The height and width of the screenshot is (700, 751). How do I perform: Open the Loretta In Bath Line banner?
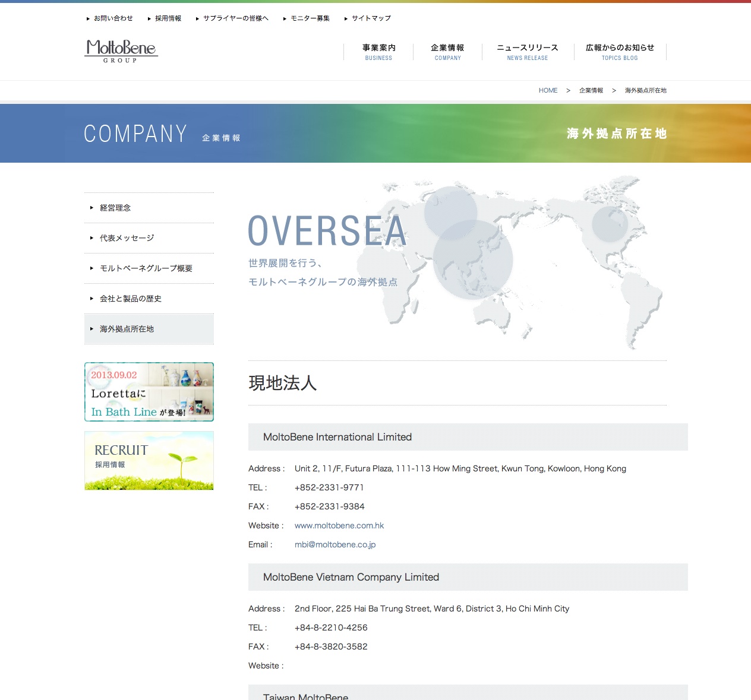tap(149, 392)
